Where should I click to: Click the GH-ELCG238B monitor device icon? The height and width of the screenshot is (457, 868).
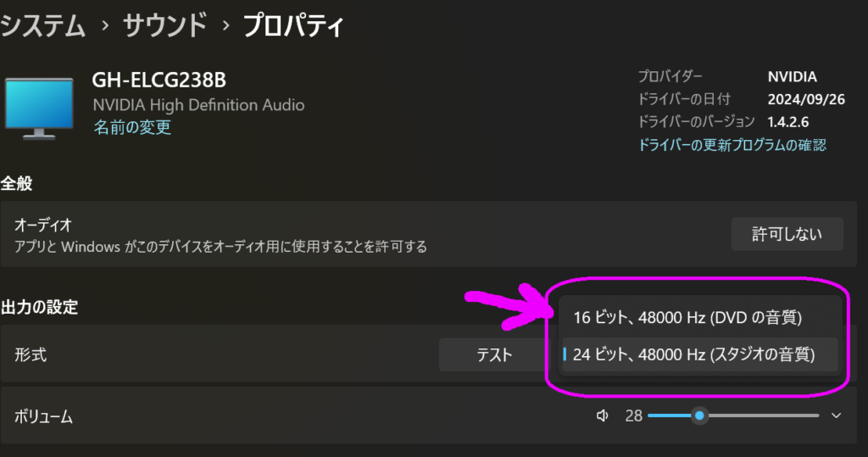(x=39, y=109)
